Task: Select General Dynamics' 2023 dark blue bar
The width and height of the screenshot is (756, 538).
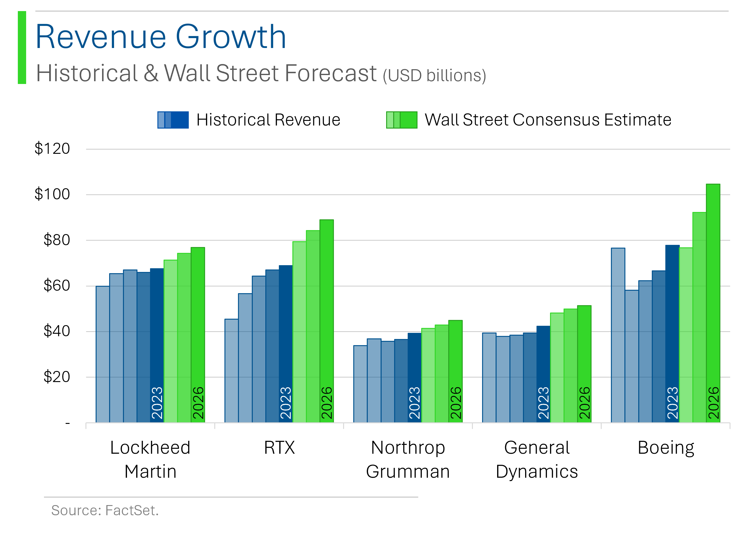Action: pos(544,374)
